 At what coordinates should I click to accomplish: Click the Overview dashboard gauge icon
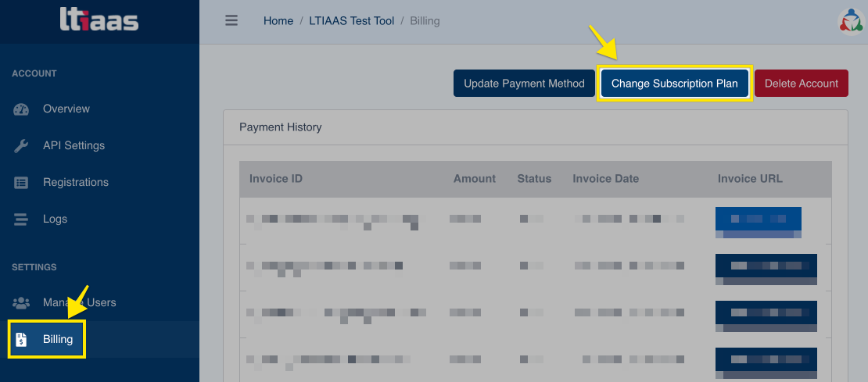coord(21,109)
